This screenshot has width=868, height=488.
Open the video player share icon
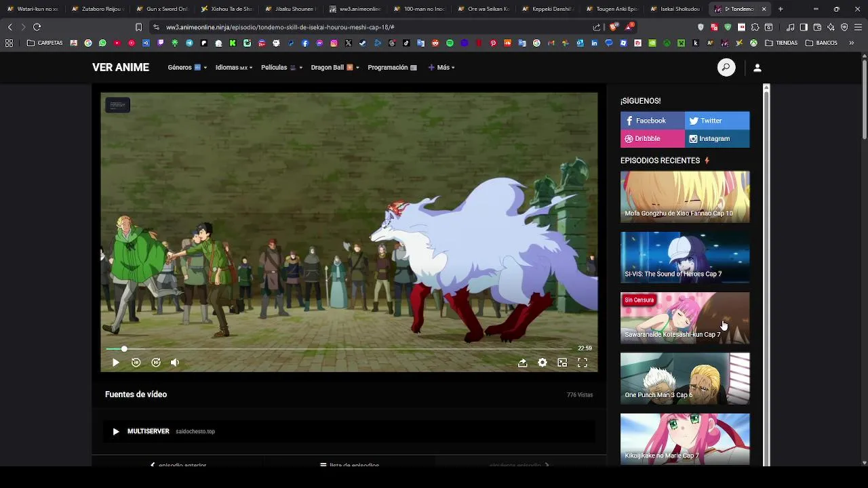[x=522, y=363]
